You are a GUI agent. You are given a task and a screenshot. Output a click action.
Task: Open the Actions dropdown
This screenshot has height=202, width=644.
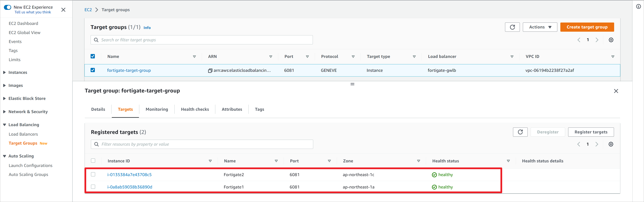coord(540,27)
